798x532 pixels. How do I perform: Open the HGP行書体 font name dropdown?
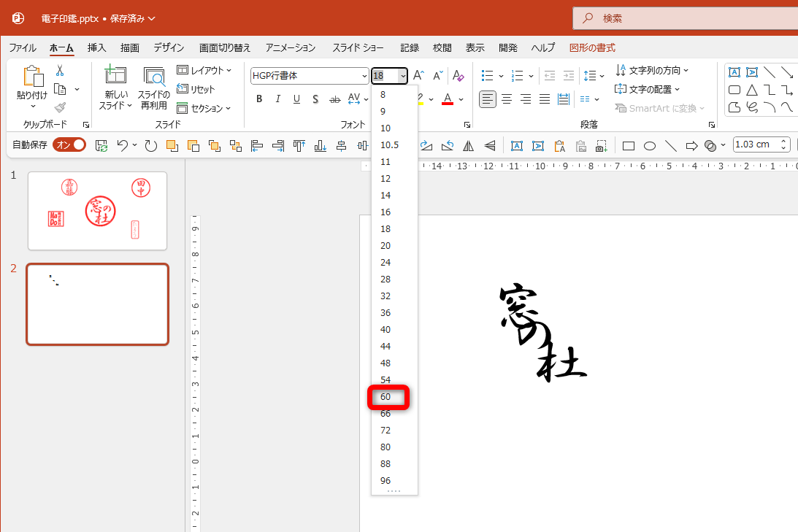(x=364, y=77)
